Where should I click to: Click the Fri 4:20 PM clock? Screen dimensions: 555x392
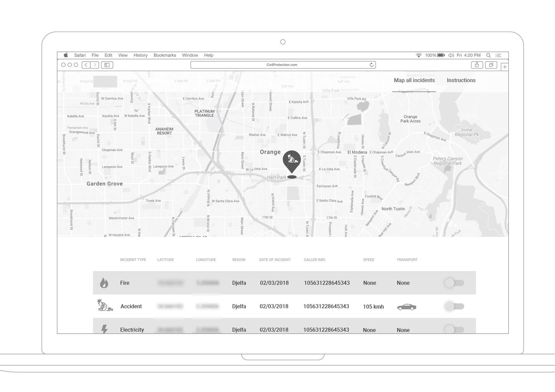pos(469,55)
